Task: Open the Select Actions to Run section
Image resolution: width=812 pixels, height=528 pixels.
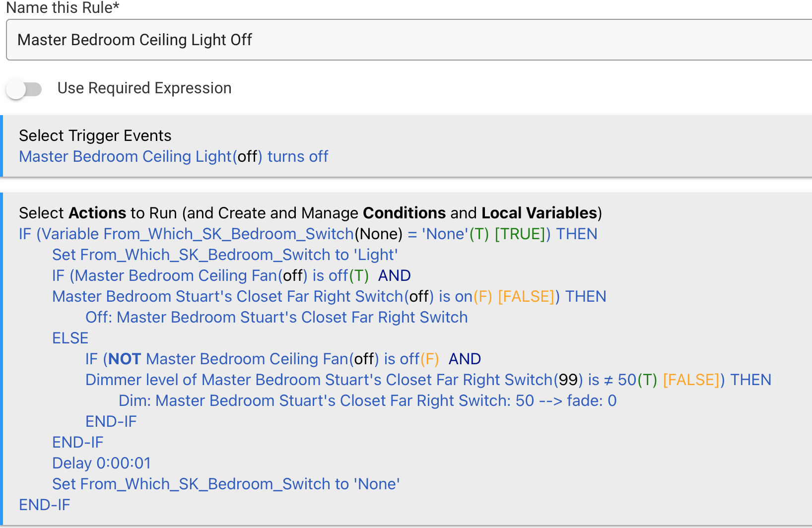Action: [x=310, y=213]
